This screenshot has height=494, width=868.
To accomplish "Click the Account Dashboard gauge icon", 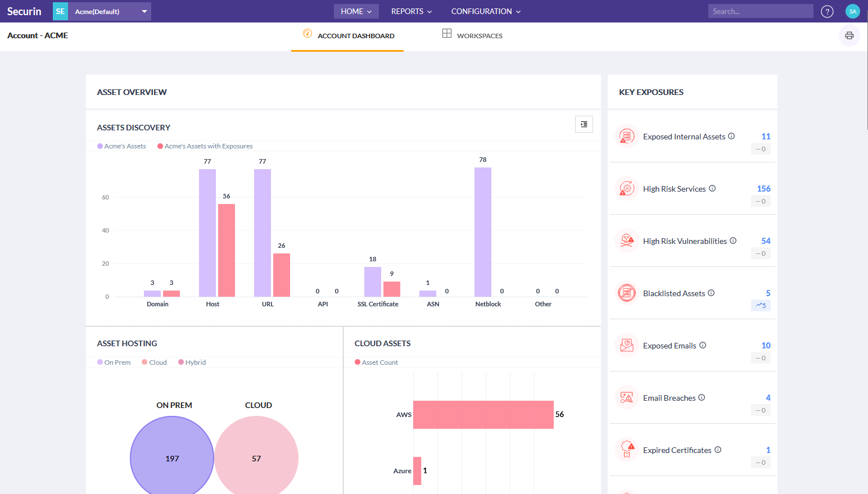I will [x=308, y=33].
